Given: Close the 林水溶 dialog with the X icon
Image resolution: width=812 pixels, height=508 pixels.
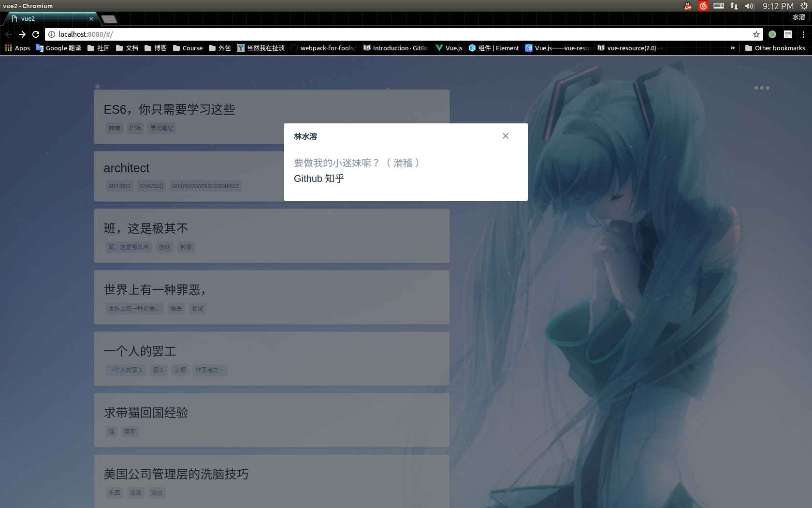Looking at the screenshot, I should click(x=505, y=136).
